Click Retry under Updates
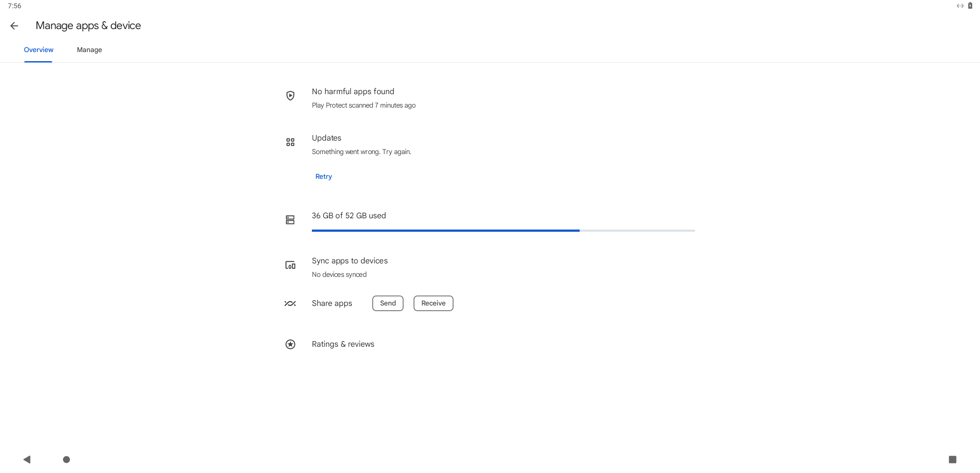Image resolution: width=980 pixels, height=473 pixels. [x=324, y=177]
